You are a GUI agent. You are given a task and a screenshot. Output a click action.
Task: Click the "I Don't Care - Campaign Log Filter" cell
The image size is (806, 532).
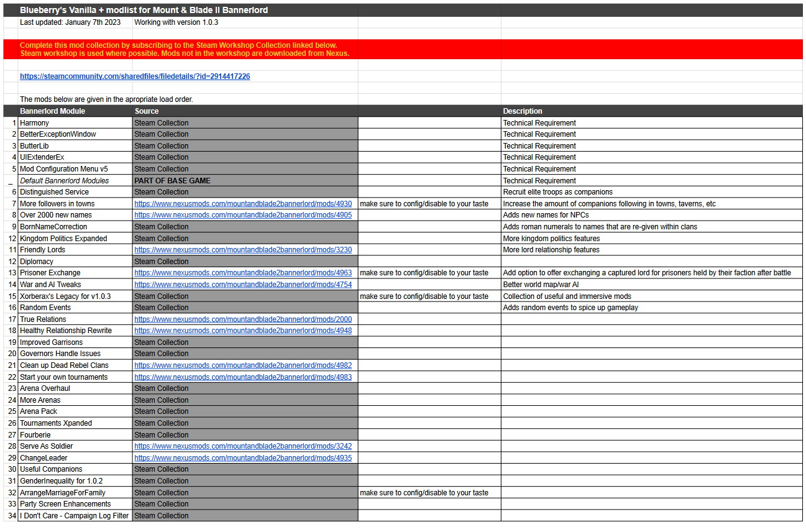(75, 516)
